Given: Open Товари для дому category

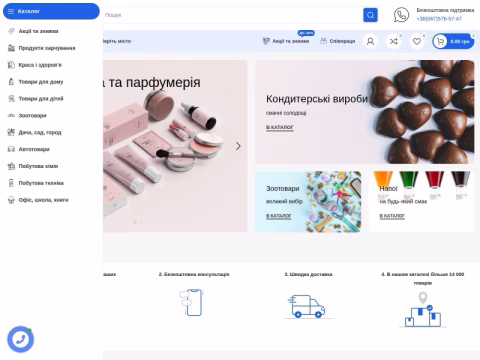Looking at the screenshot, I should click(x=41, y=82).
